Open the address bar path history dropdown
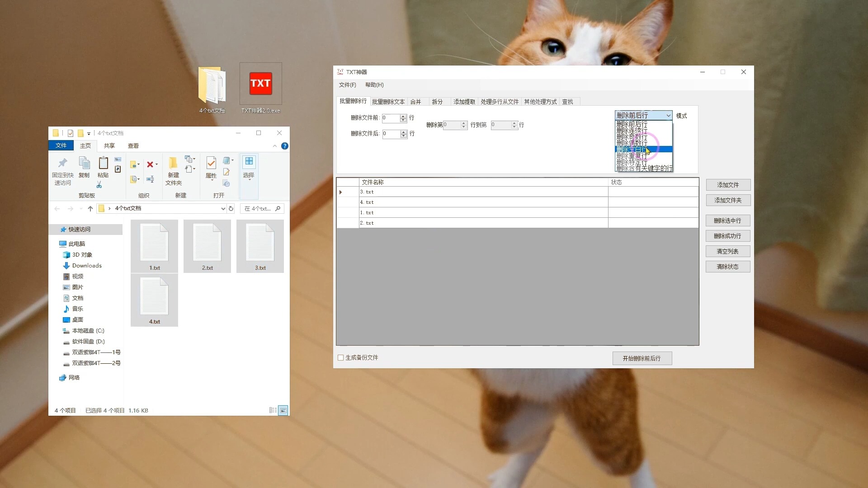Viewport: 868px width, 488px height. tap(223, 208)
